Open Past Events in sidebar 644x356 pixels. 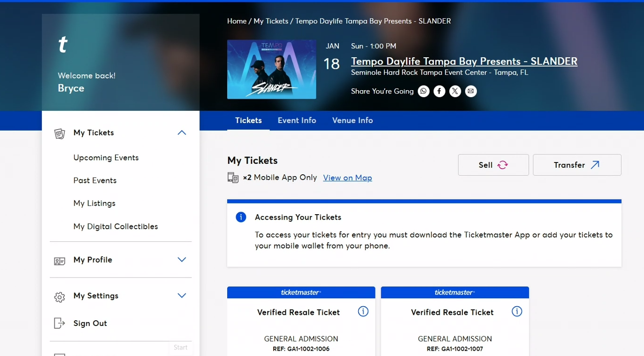click(95, 180)
